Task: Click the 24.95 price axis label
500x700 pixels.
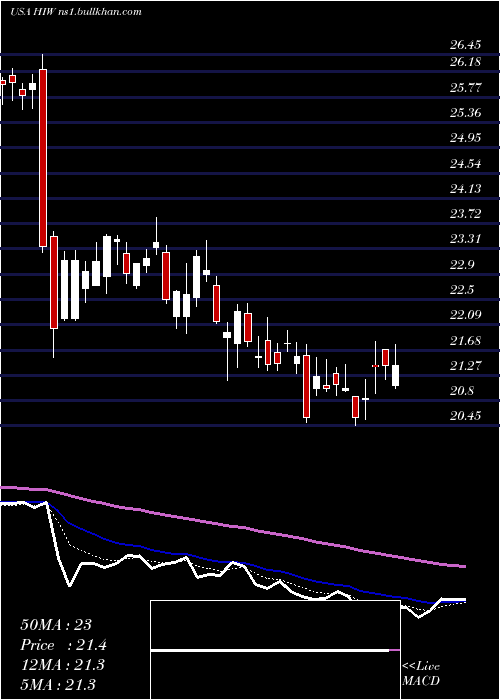Action: tap(465, 138)
